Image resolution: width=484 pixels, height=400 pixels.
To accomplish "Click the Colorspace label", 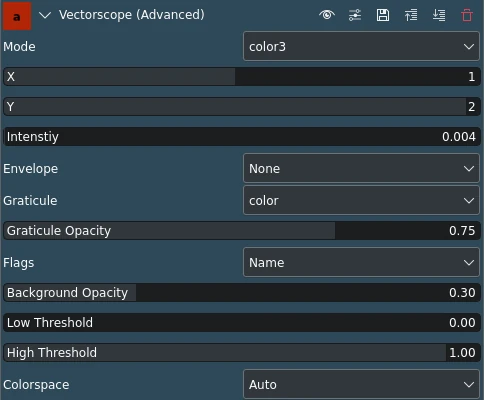I will point(36,385).
